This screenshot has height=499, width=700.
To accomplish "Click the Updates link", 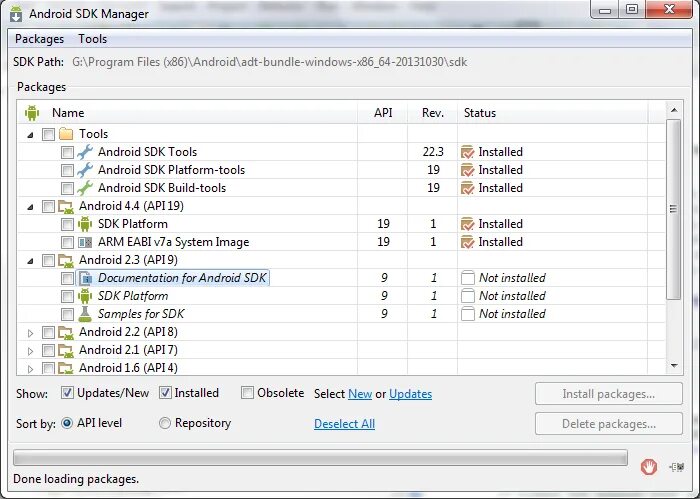I will click(x=410, y=394).
